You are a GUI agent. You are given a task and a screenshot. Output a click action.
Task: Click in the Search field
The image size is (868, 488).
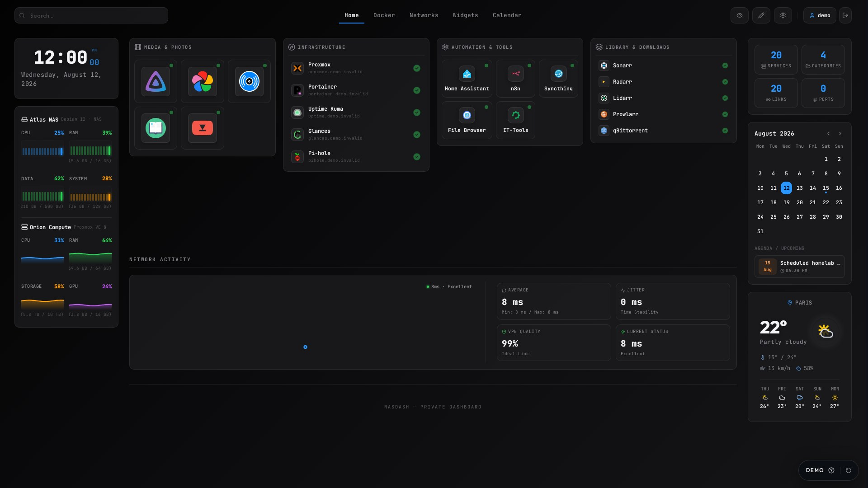(x=91, y=15)
